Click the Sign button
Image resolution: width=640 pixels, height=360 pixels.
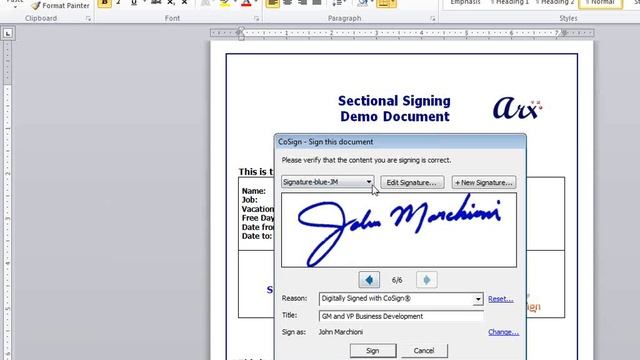coord(373,351)
